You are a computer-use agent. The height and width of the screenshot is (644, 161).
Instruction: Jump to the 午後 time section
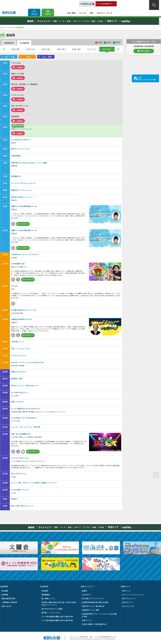(27, 57)
